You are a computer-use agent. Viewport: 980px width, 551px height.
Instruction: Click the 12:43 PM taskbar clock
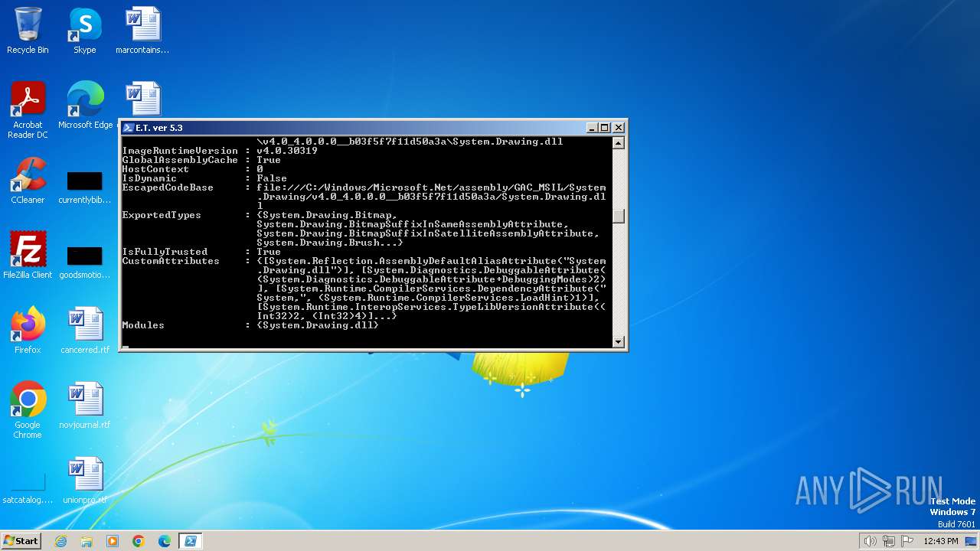[x=941, y=541]
